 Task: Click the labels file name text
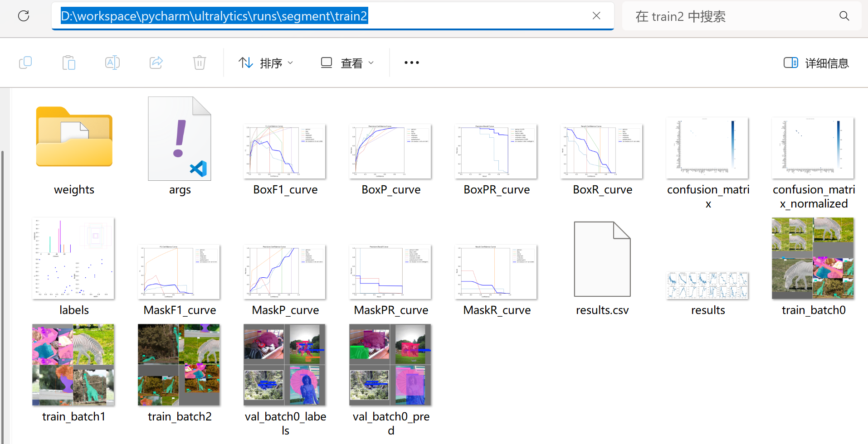(74, 310)
